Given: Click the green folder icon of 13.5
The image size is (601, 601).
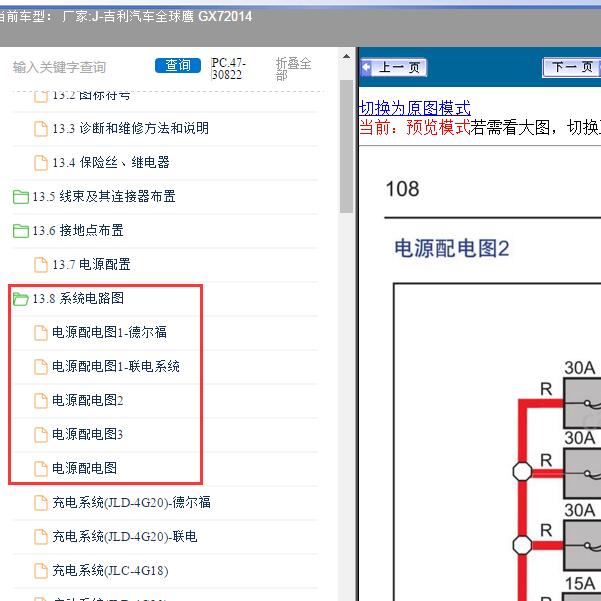Looking at the screenshot, I should click(21, 197).
